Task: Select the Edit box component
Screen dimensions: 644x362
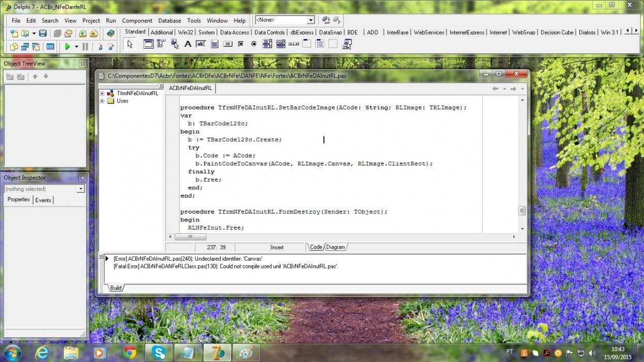Action: (201, 44)
